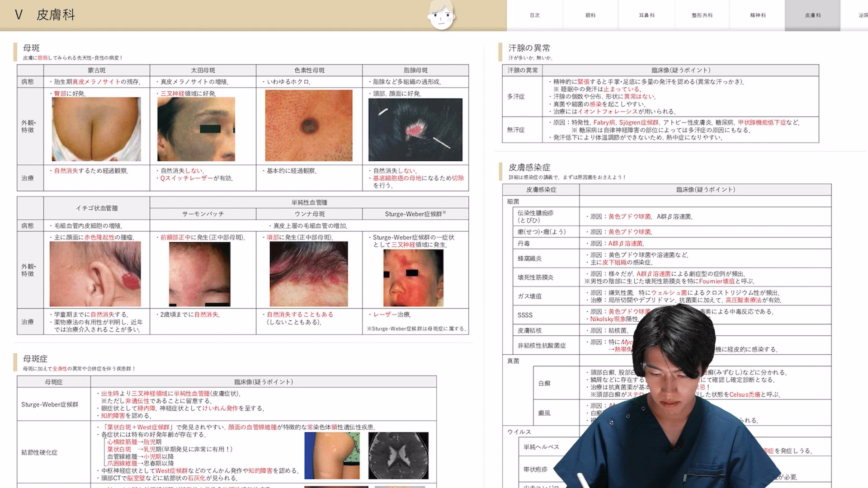Click the サーモンパッチ forehead image
Screen dimensions: 868x488
pos(199,274)
